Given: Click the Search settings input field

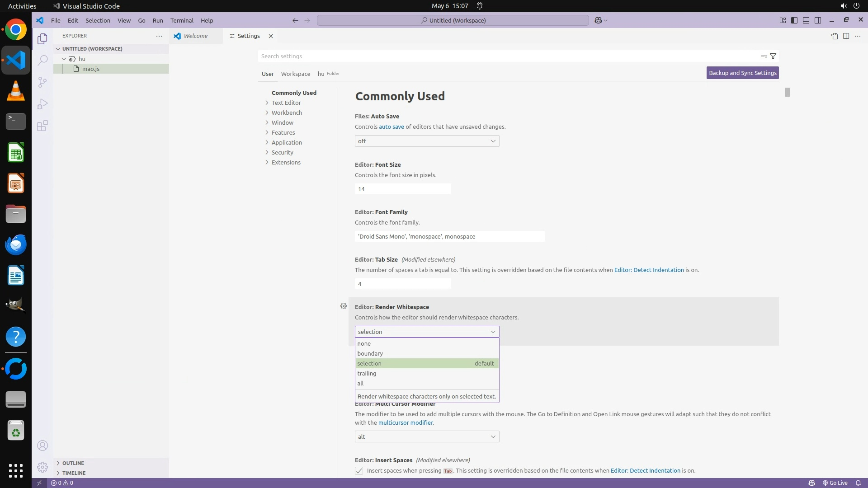Looking at the screenshot, I should coord(506,56).
